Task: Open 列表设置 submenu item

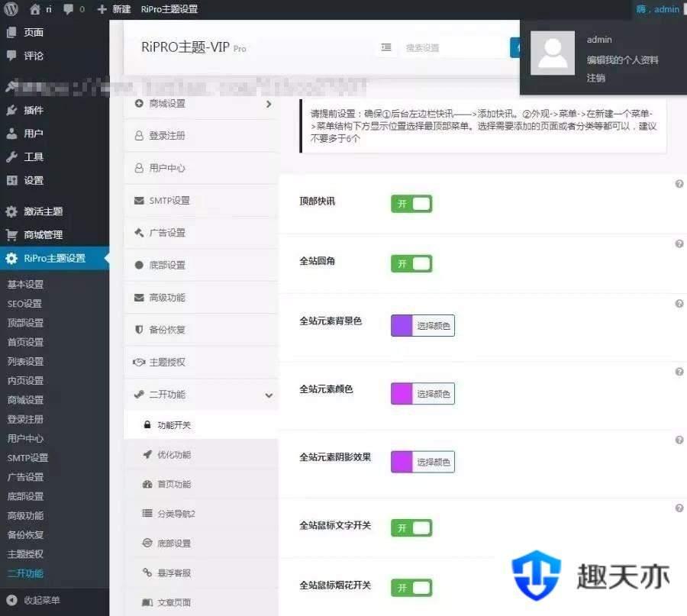Action: pyautogui.click(x=25, y=362)
